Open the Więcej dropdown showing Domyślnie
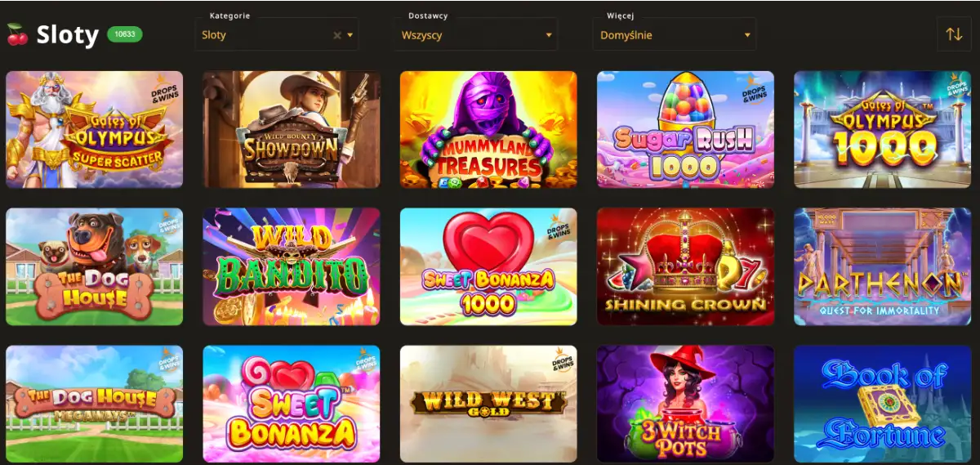The width and height of the screenshot is (980, 465). tap(675, 34)
